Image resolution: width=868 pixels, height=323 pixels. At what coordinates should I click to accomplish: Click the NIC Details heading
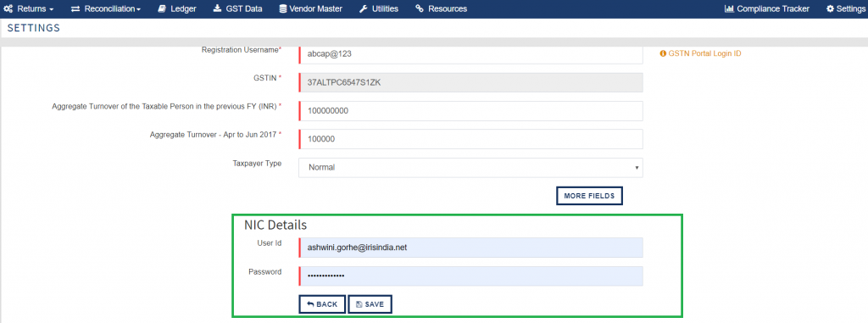click(x=275, y=225)
